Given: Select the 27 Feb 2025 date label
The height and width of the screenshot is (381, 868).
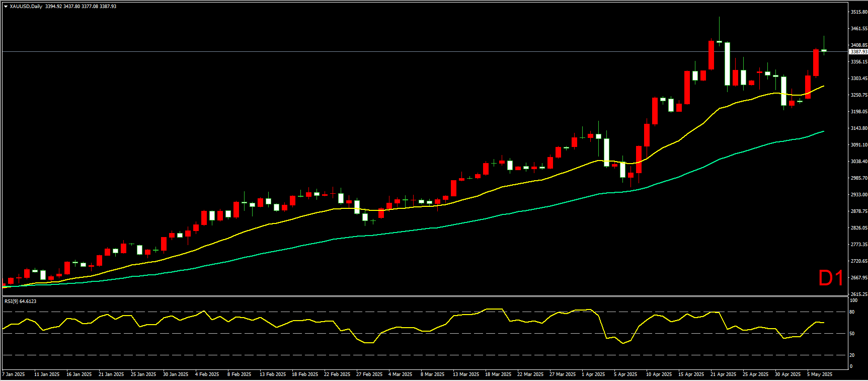Looking at the screenshot, I should coord(369,374).
